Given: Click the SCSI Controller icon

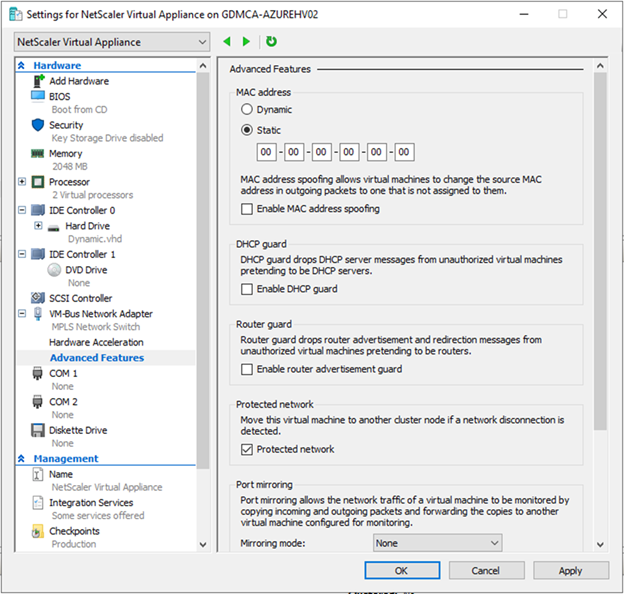Looking at the screenshot, I should [38, 298].
